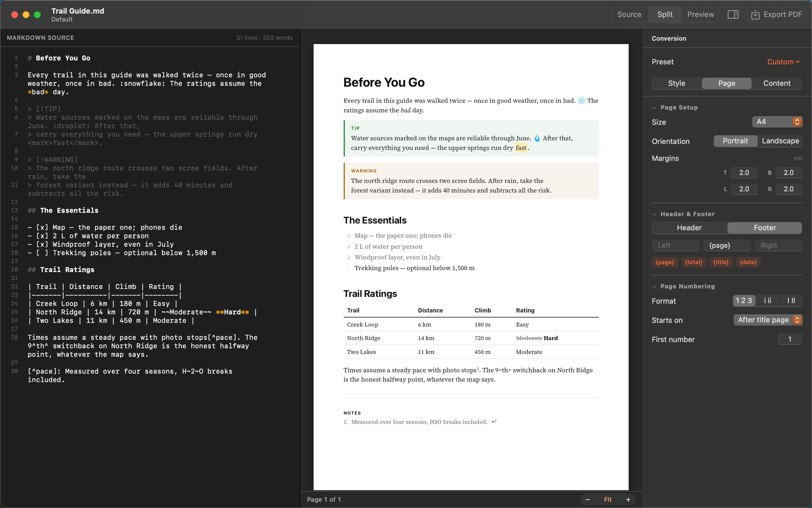This screenshot has height=508, width=812.
Task: Choose the I II roman capital format
Action: (791, 301)
